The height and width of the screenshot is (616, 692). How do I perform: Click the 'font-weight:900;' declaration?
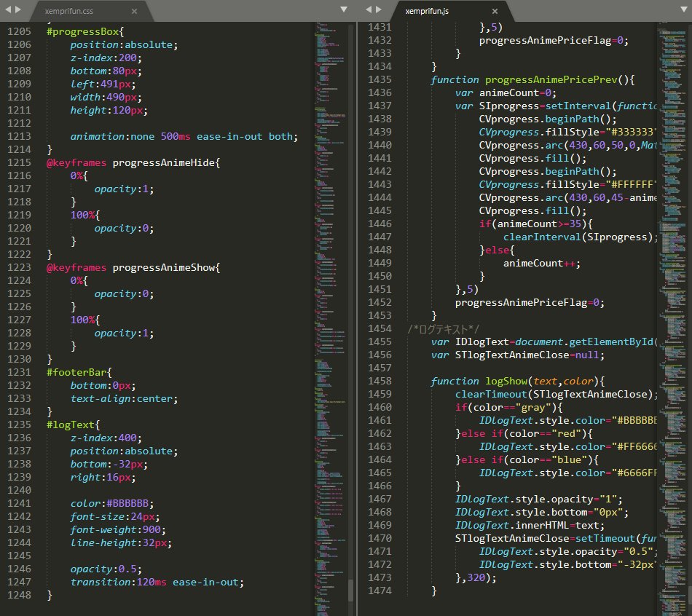click(118, 530)
